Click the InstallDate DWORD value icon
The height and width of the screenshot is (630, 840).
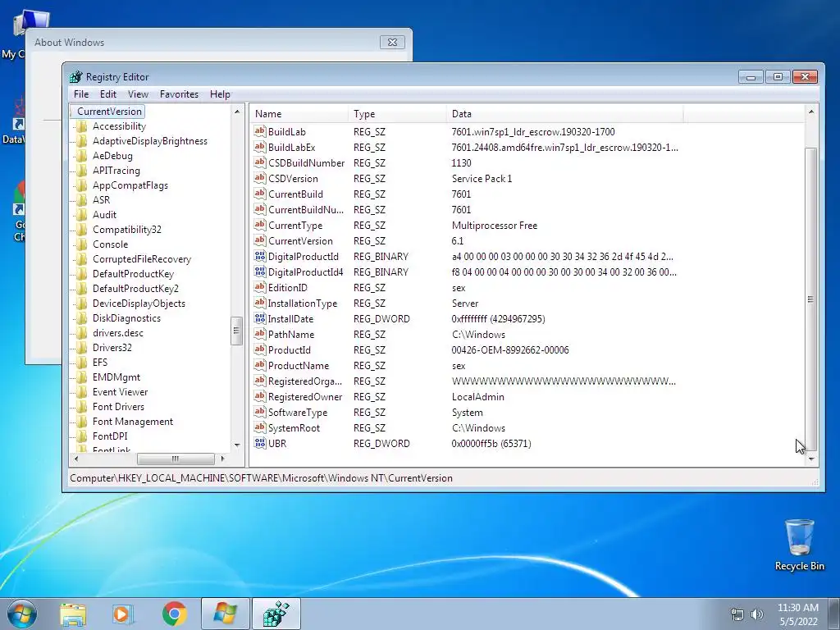[x=260, y=318]
